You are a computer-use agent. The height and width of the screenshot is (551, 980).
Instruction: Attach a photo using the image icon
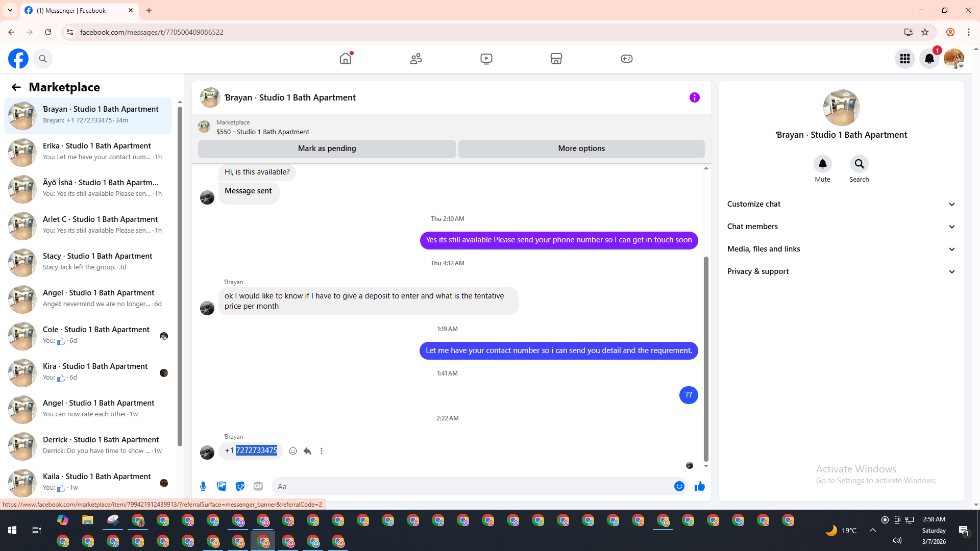pyautogui.click(x=222, y=486)
